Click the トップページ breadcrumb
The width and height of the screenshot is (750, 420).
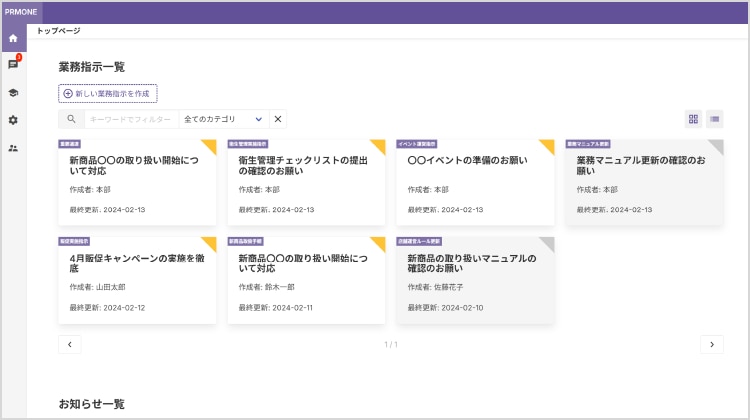point(58,31)
